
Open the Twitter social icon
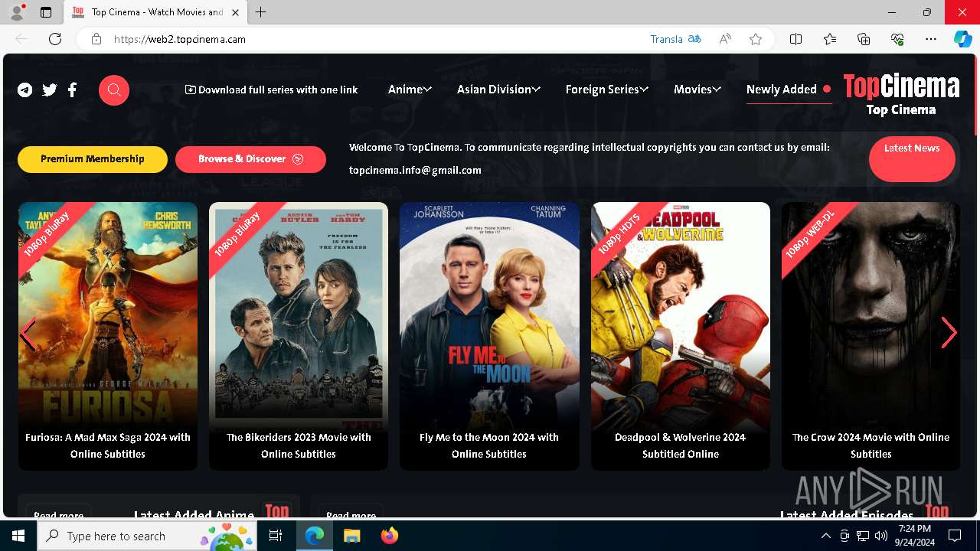pyautogui.click(x=50, y=90)
